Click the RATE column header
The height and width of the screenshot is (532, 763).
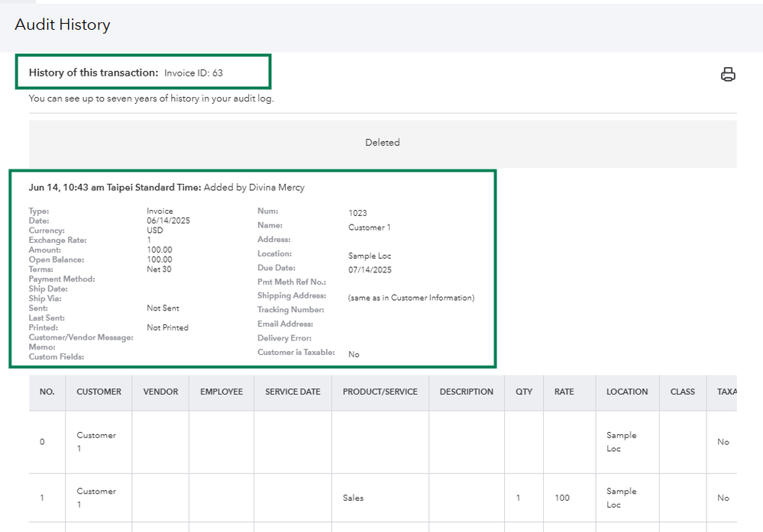point(564,392)
